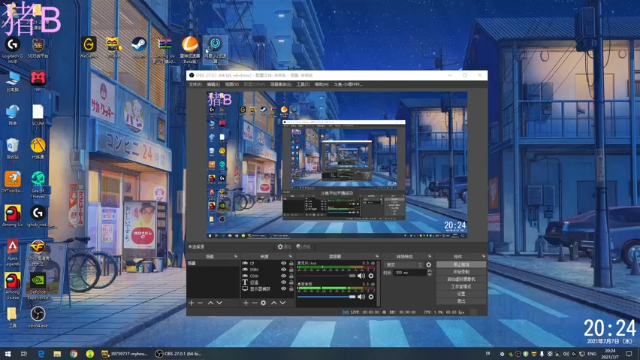Open the scene transition type dropdown
Image resolution: width=640 pixels, height=360 pixels.
(404, 265)
